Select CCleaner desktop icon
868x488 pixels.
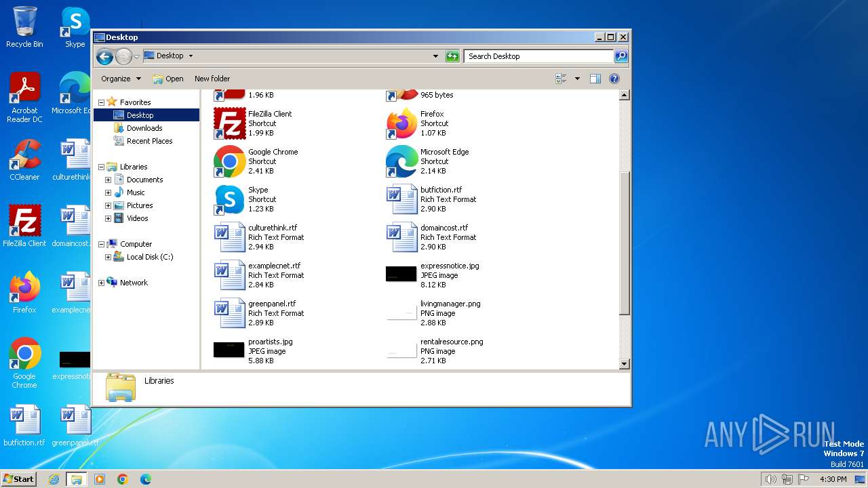pos(24,160)
